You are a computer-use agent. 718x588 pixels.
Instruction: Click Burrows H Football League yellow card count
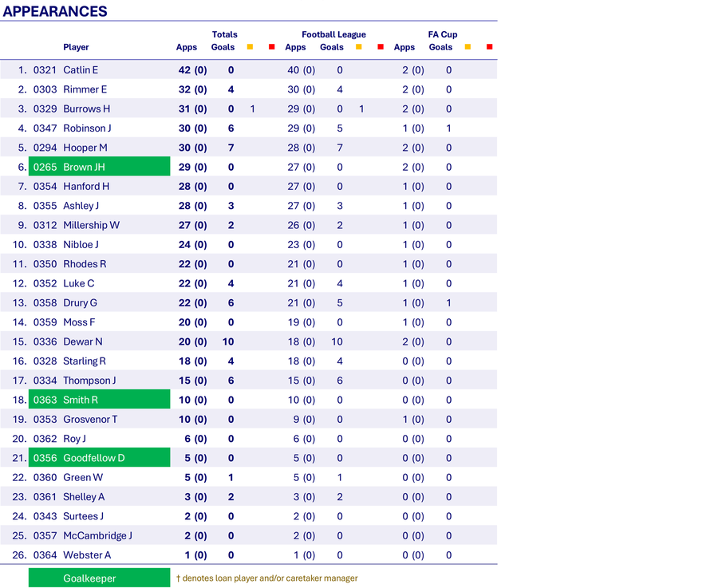(x=361, y=109)
